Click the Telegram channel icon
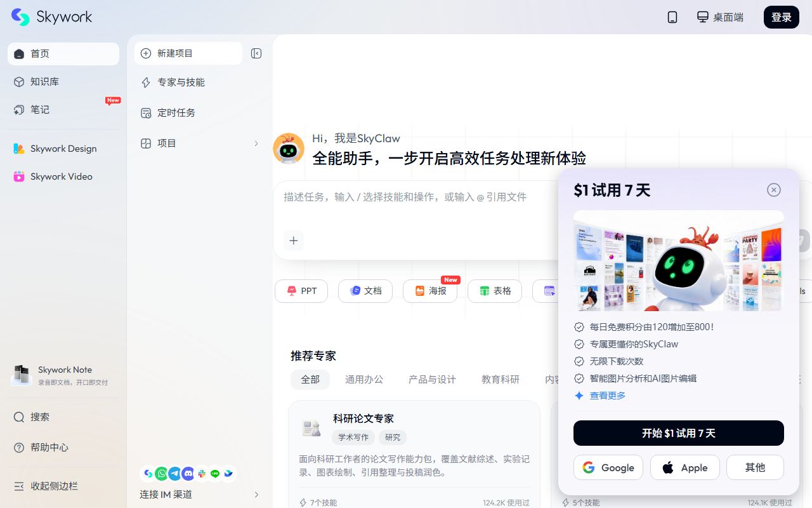812x508 pixels. pos(174,474)
